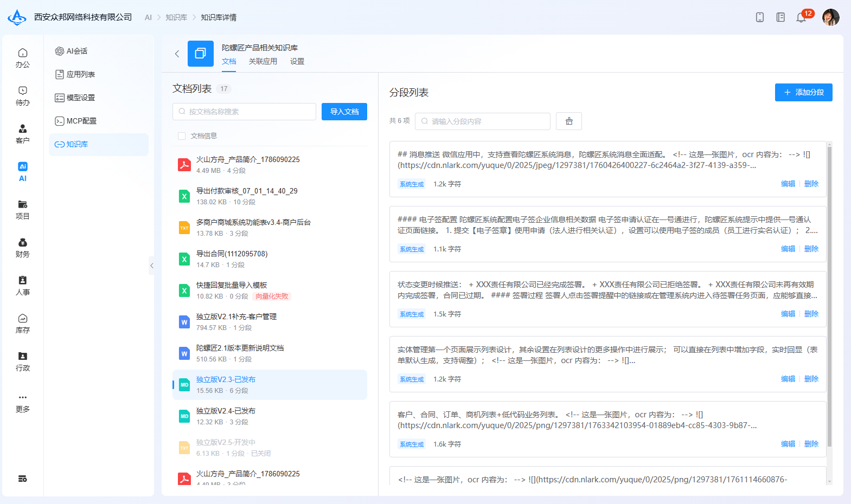Screen dimensions: 851x504
Task: Open the 人事 sidebar module
Action: 23,286
